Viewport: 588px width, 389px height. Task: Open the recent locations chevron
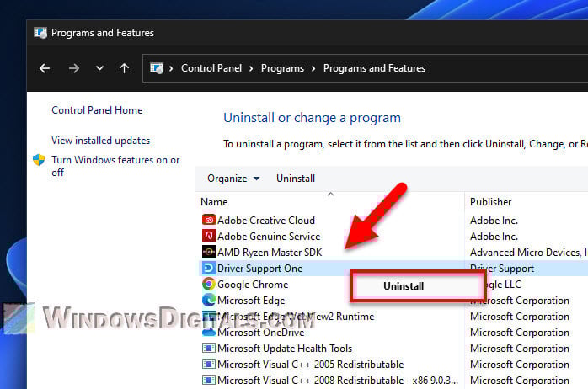[x=99, y=68]
